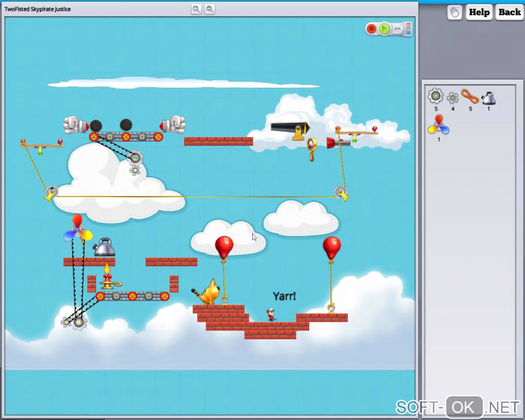The image size is (525, 420).
Task: Select the brick wall left of the cannon
Action: 218,141
